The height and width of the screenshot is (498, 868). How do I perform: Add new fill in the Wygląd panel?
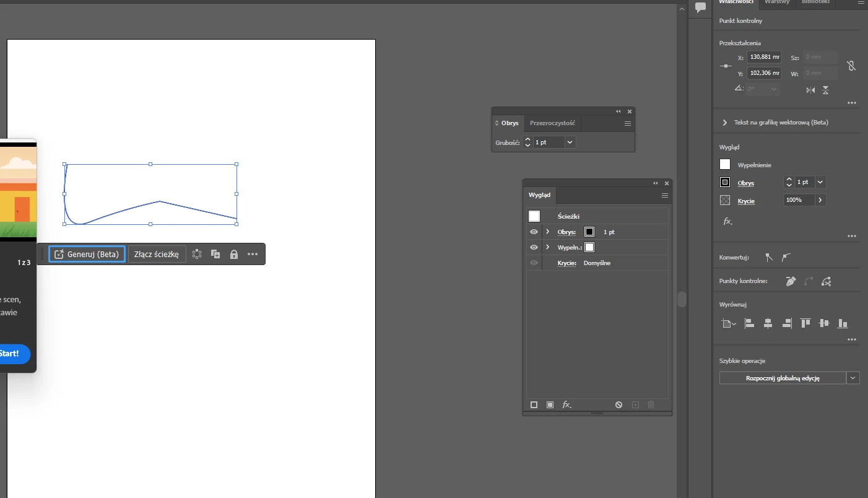coord(550,405)
